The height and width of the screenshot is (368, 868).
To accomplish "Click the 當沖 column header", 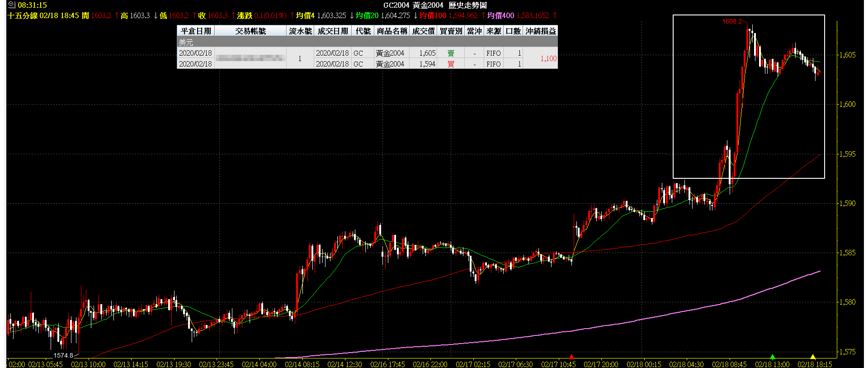I will pos(474,31).
